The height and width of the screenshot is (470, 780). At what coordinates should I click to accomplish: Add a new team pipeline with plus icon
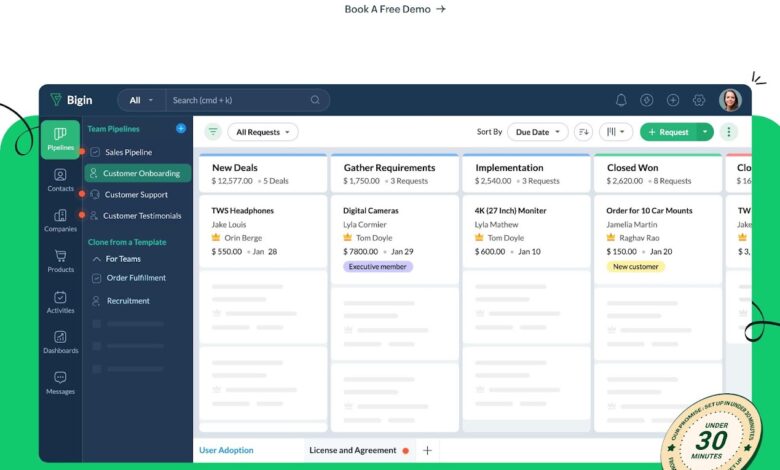[181, 128]
